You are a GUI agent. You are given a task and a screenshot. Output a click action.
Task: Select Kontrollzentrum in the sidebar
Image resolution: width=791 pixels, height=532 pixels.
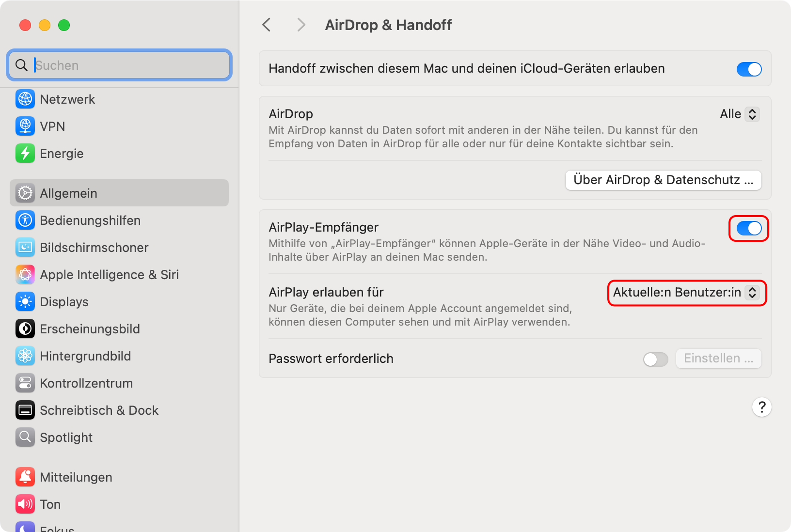119,383
